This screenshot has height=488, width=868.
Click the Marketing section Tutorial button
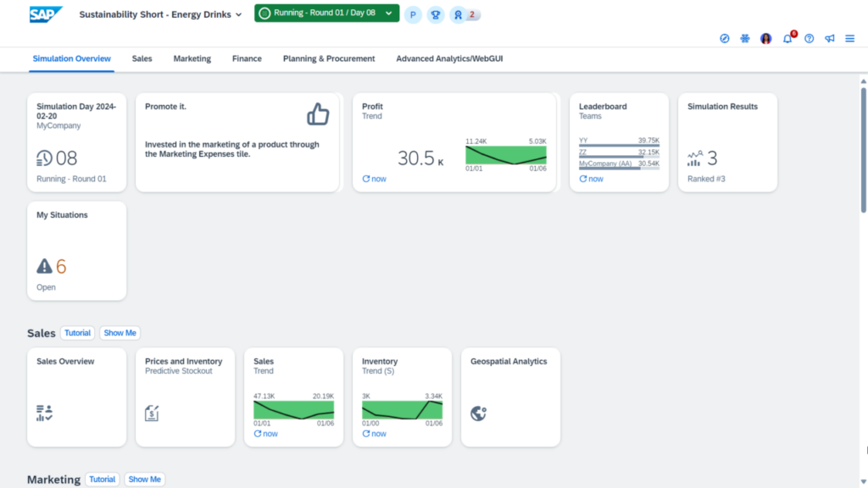[x=103, y=480]
